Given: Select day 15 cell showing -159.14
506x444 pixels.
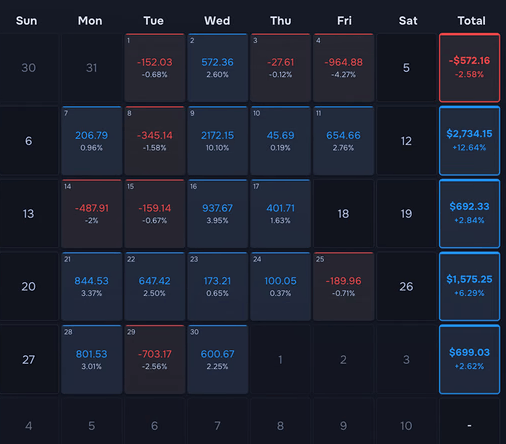Looking at the screenshot, I should [155, 214].
